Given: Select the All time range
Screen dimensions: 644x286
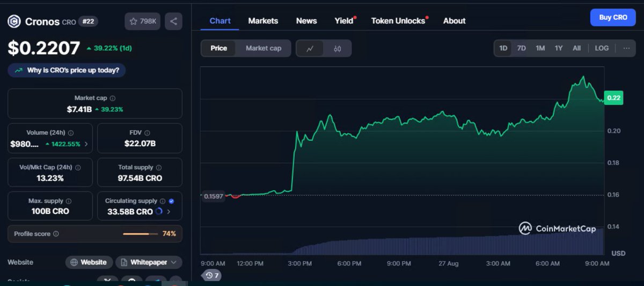Looking at the screenshot, I should tap(577, 48).
